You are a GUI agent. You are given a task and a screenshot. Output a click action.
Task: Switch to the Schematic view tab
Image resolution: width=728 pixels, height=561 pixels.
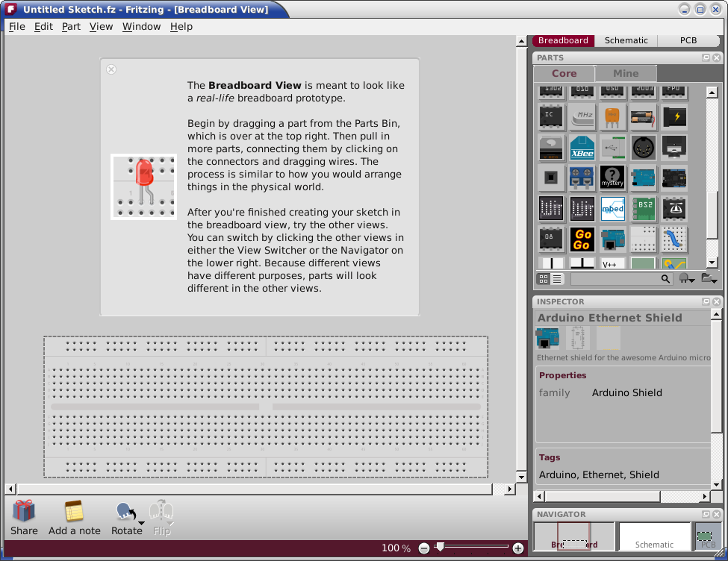[x=626, y=40]
